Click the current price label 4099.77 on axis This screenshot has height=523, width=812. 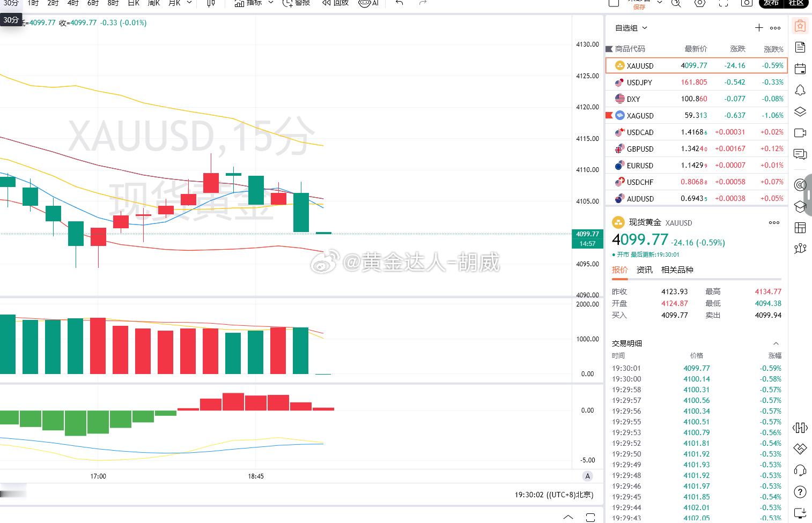[588, 234]
